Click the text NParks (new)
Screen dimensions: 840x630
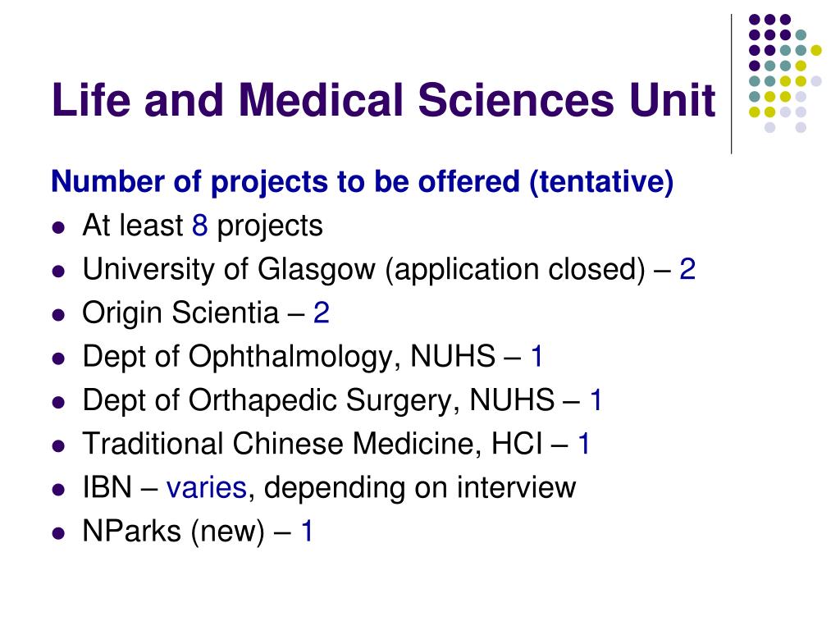174,532
